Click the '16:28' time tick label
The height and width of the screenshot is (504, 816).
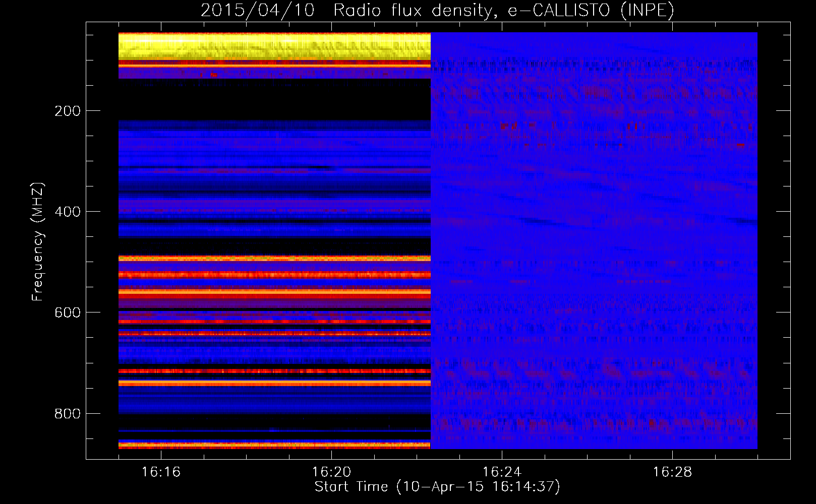pyautogui.click(x=672, y=472)
